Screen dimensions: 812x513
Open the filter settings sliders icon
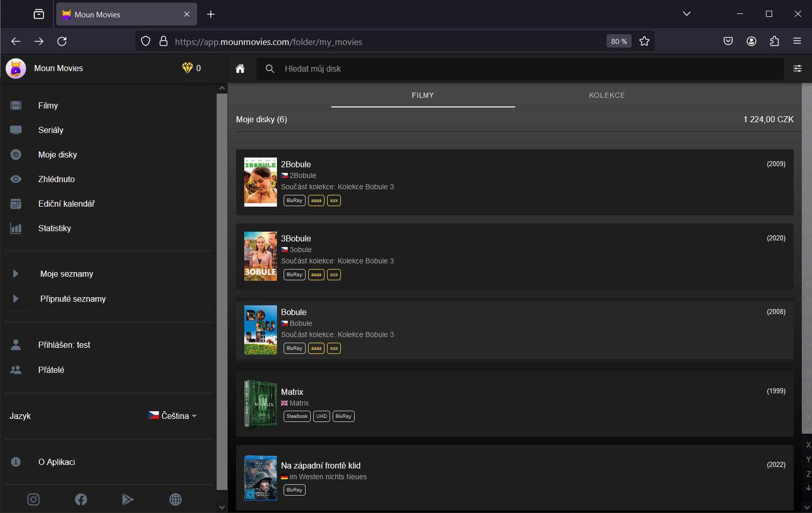(x=797, y=69)
